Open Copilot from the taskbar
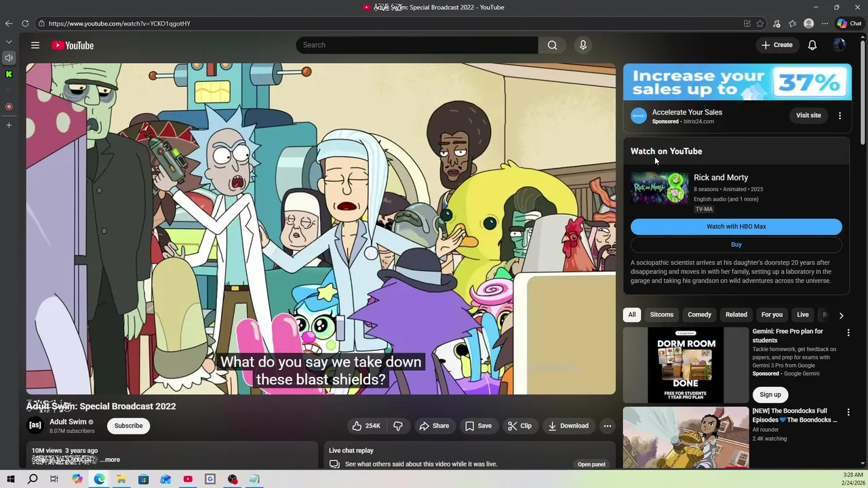This screenshot has width=868, height=488. point(77,479)
